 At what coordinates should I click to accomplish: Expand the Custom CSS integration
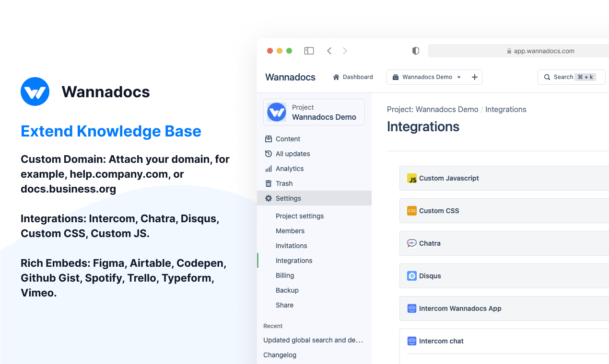click(504, 211)
